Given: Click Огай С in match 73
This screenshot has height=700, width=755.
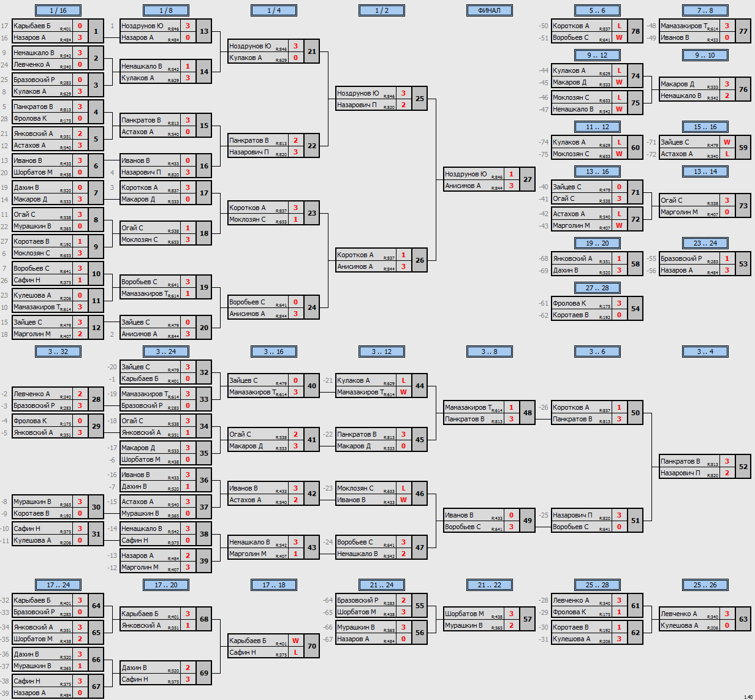Looking at the screenshot, I should [x=671, y=200].
